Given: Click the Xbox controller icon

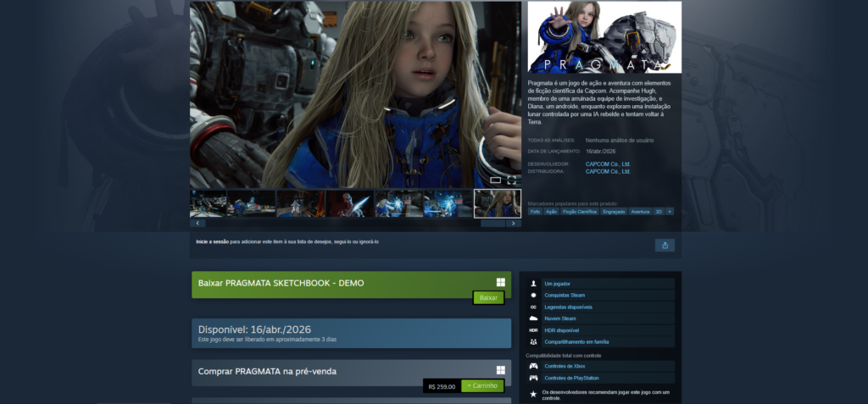Looking at the screenshot, I should (x=533, y=366).
